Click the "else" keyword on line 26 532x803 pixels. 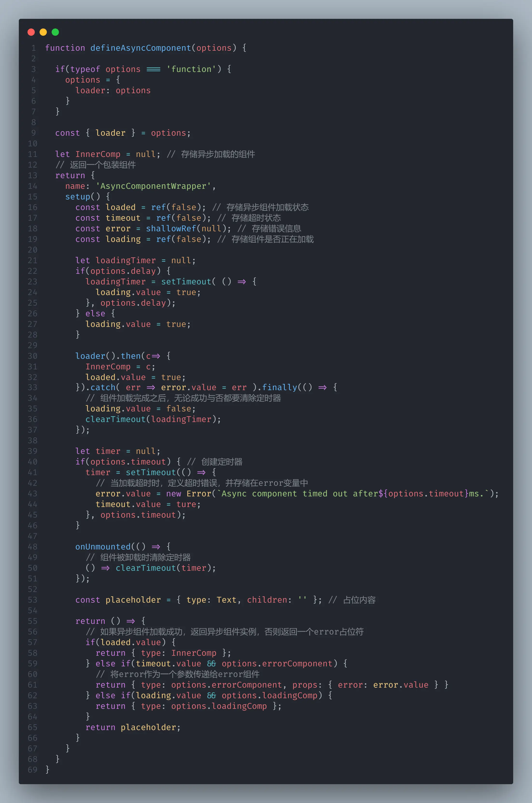(95, 313)
